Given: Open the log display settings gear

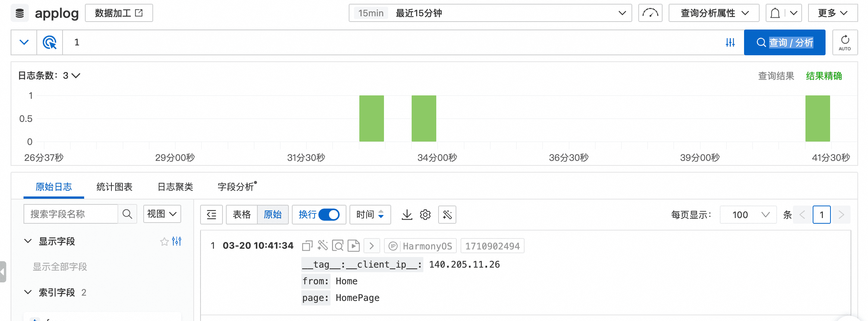Looking at the screenshot, I should (425, 215).
